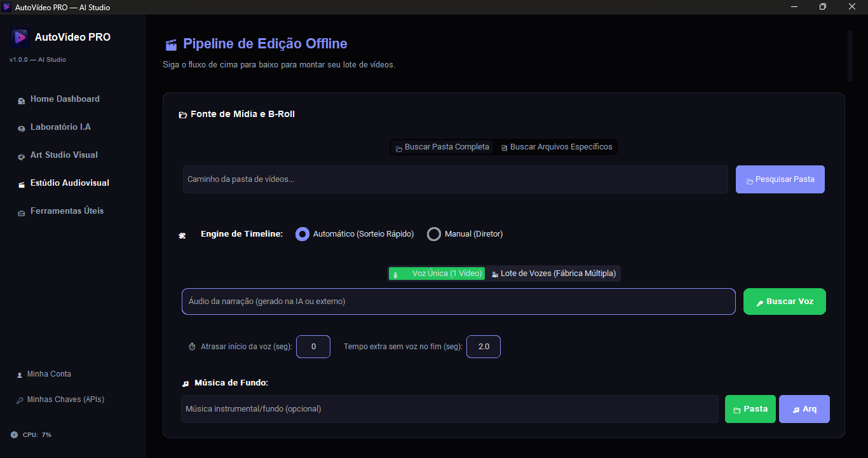
Task: Click the AutoVídeo PRO logo icon
Action: (20, 38)
